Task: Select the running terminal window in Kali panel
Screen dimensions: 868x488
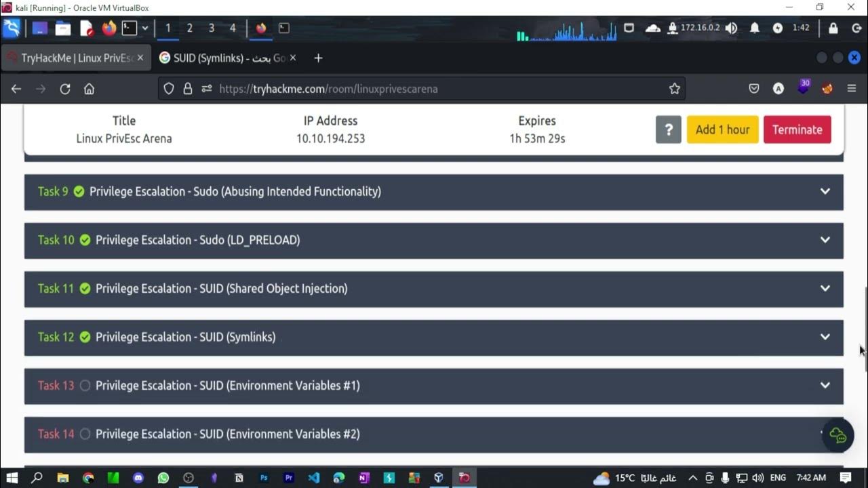Action: tap(284, 28)
